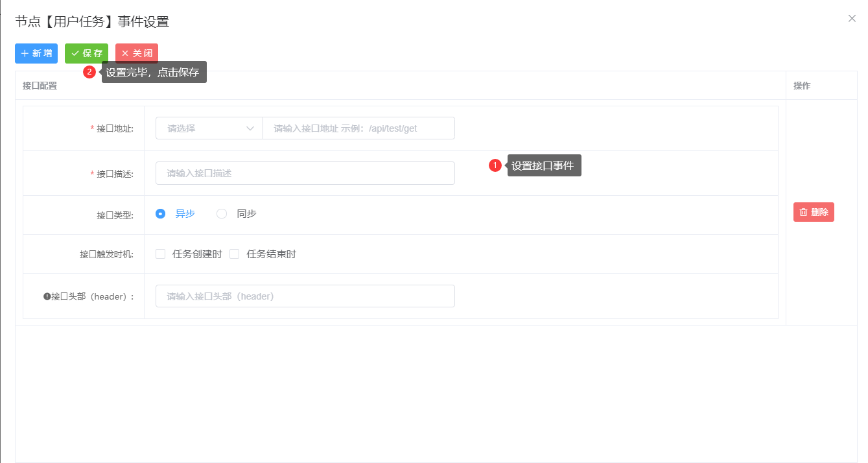Image resolution: width=868 pixels, height=463 pixels.
Task: Click the 操作 column header
Action: (x=802, y=86)
